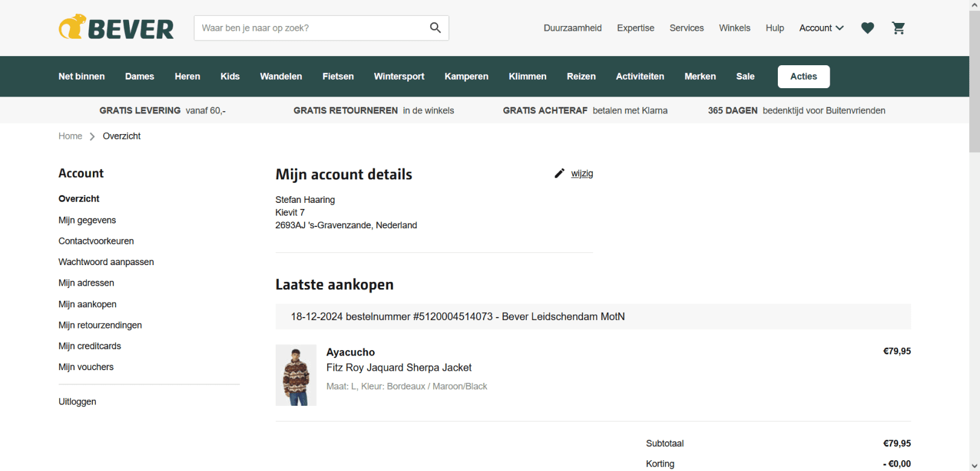This screenshot has height=471, width=980.
Task: Open the wishlist heart icon
Action: (867, 28)
